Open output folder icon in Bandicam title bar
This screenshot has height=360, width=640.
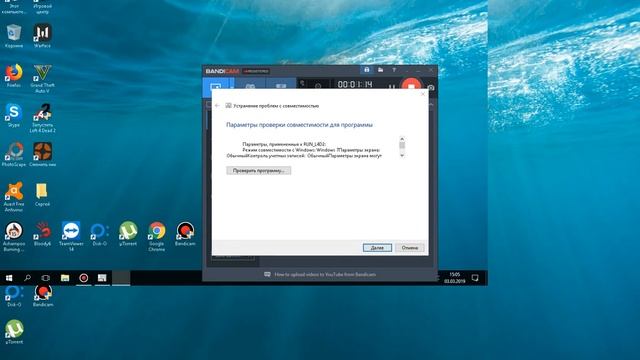coord(380,70)
